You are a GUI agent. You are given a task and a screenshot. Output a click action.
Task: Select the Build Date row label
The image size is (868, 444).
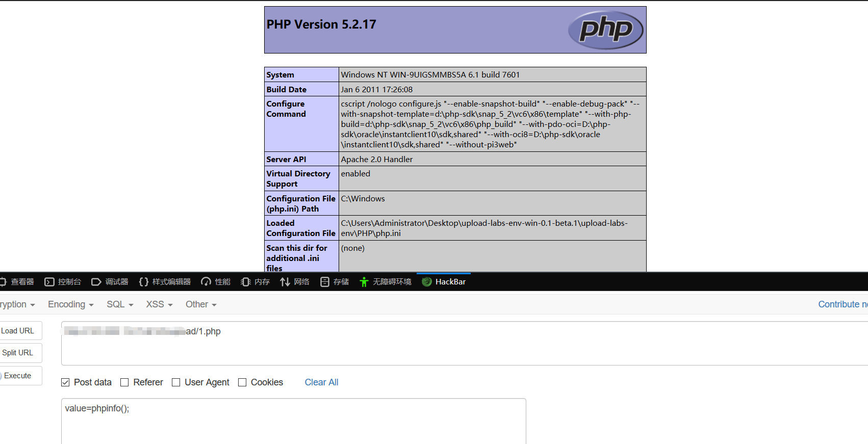[287, 89]
